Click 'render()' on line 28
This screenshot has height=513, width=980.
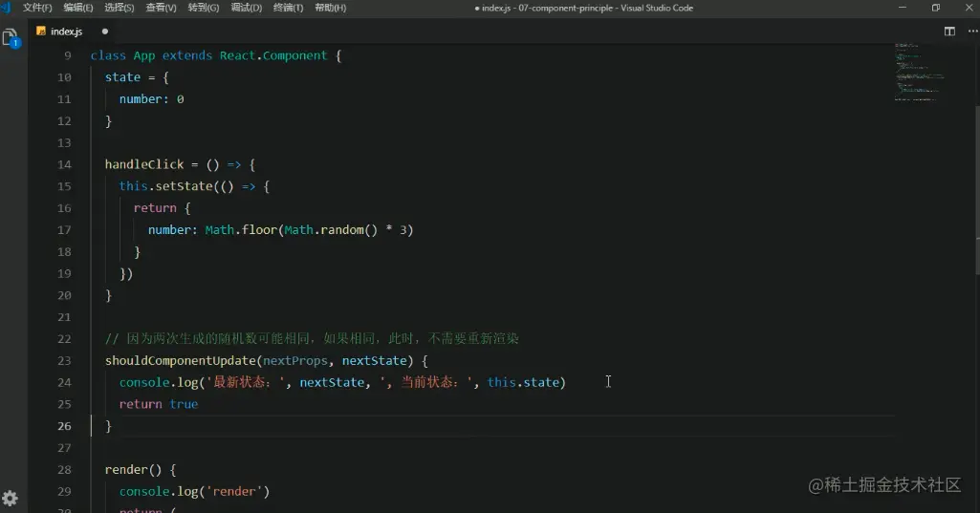(x=133, y=470)
